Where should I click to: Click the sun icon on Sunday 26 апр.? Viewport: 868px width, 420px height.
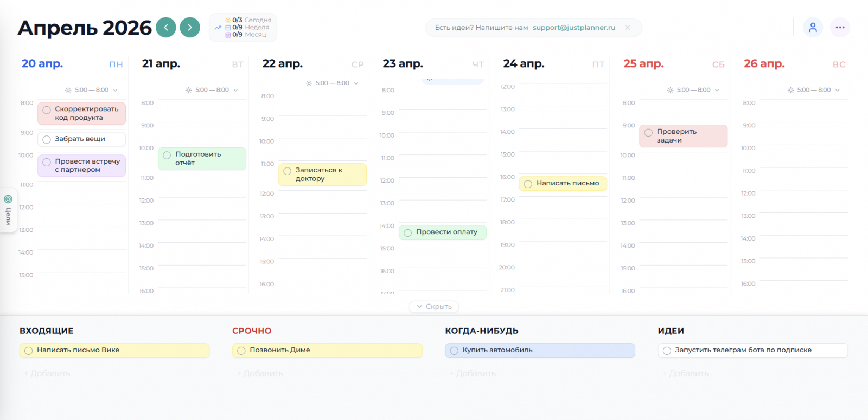coord(790,90)
